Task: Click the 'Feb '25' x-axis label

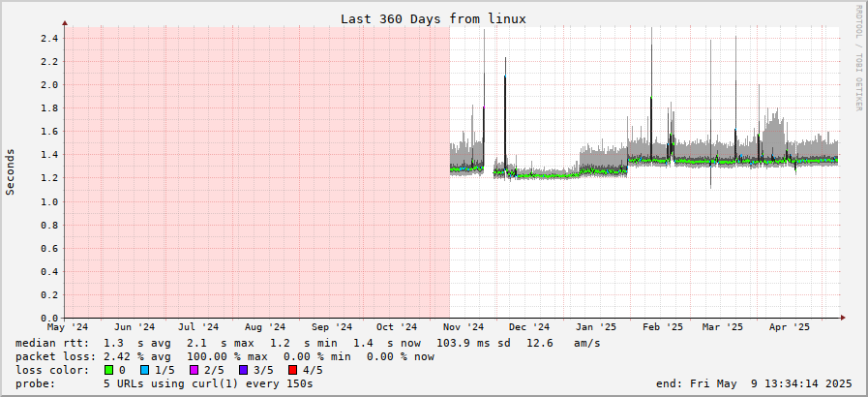Action: click(663, 327)
